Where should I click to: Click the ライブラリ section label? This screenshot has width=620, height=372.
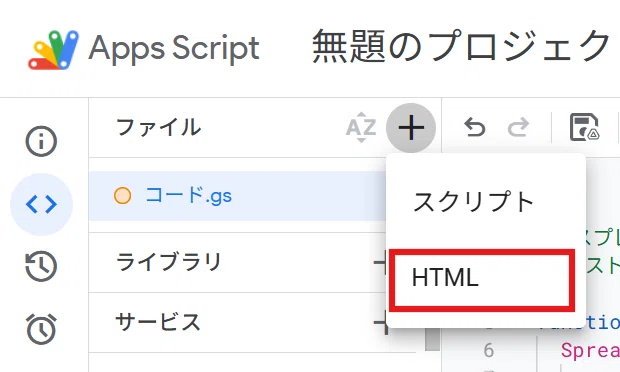click(168, 262)
